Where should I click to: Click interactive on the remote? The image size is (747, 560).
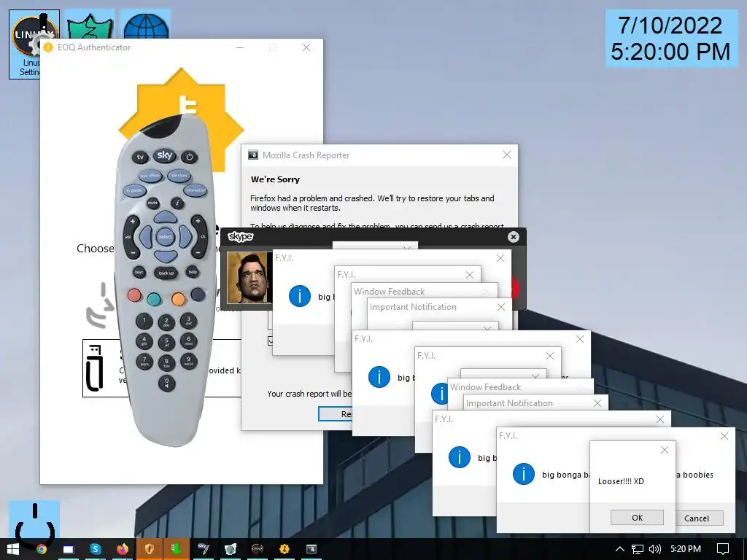coord(196,190)
